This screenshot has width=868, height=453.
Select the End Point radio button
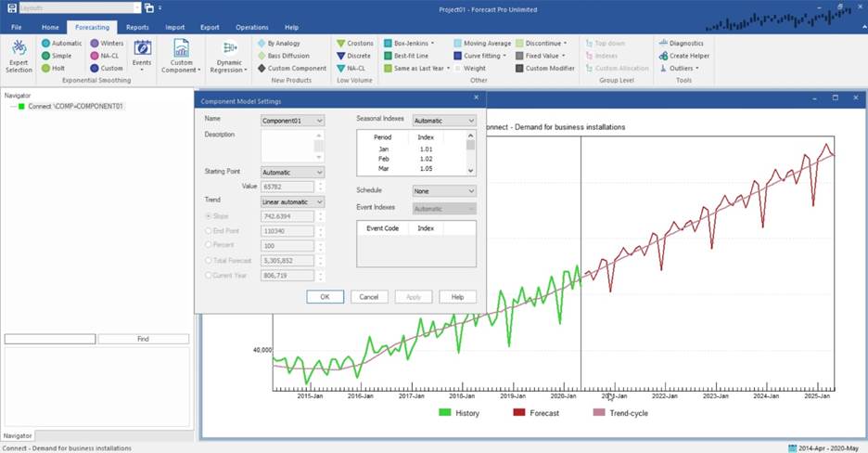[x=208, y=231]
